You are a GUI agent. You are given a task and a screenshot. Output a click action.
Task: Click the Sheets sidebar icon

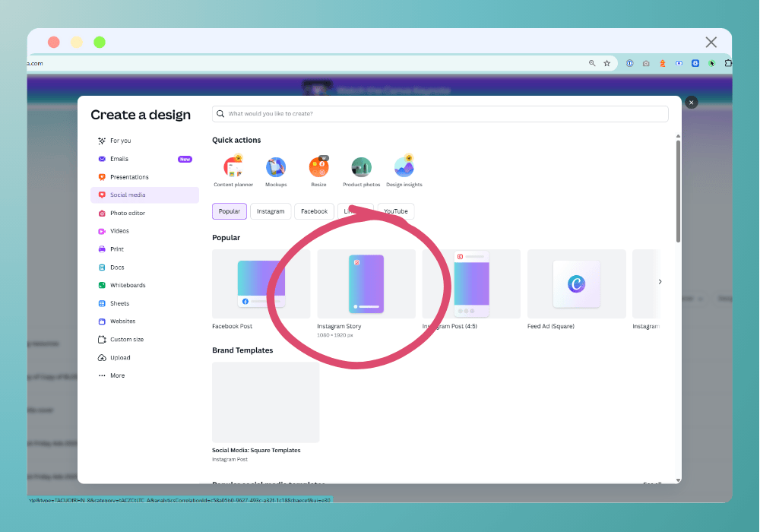(x=102, y=303)
